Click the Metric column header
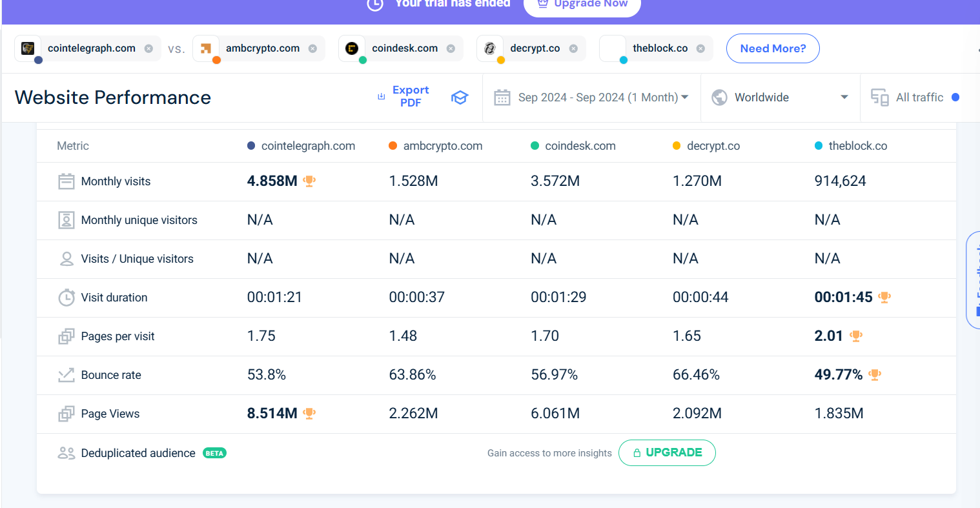 [x=73, y=146]
